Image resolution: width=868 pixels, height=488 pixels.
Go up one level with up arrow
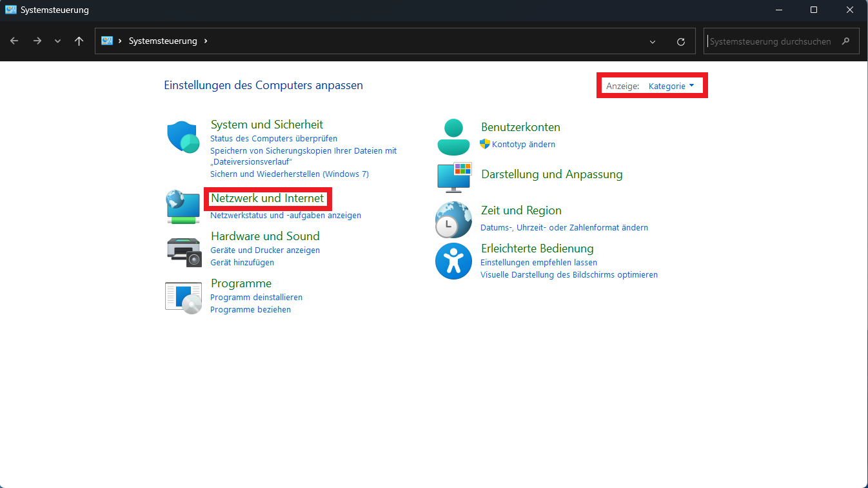pyautogui.click(x=79, y=41)
